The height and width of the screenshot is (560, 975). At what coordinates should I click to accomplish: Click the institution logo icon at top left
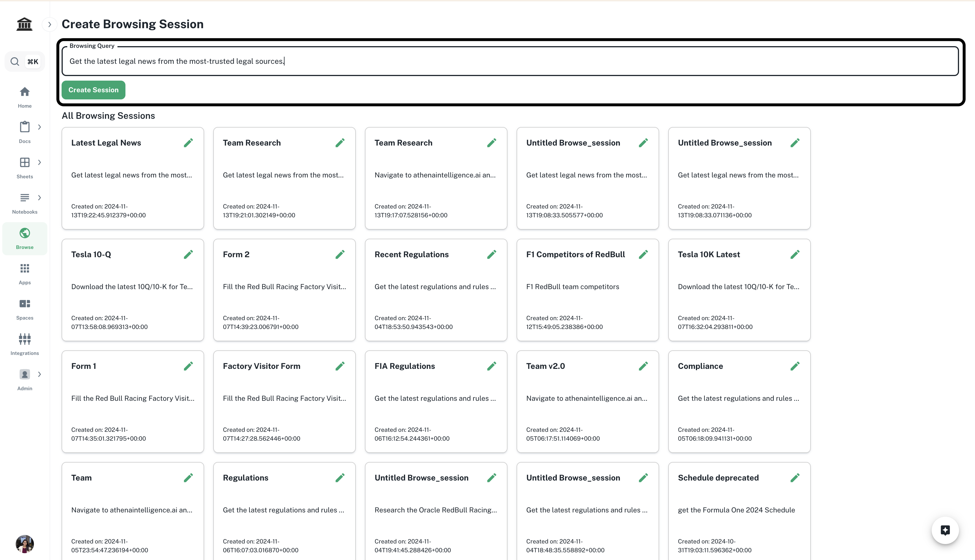(24, 24)
